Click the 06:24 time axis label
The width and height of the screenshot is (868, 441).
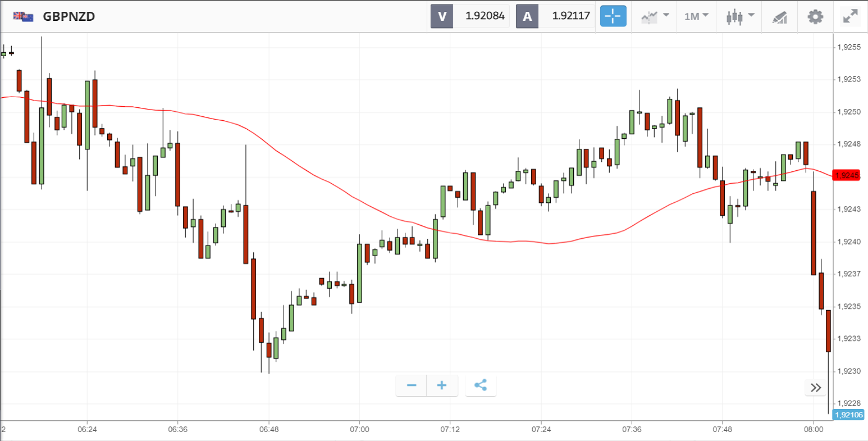(x=87, y=430)
